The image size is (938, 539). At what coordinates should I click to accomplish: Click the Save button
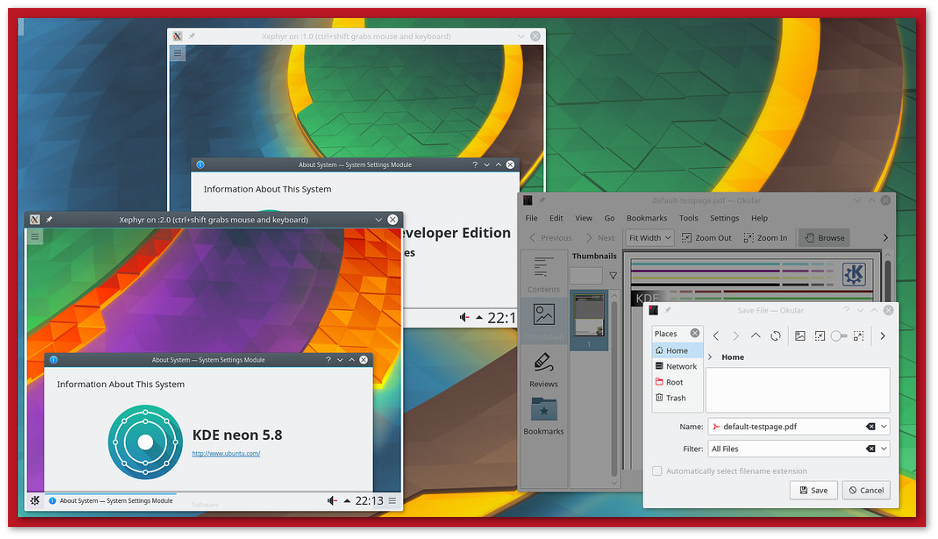[x=814, y=491]
